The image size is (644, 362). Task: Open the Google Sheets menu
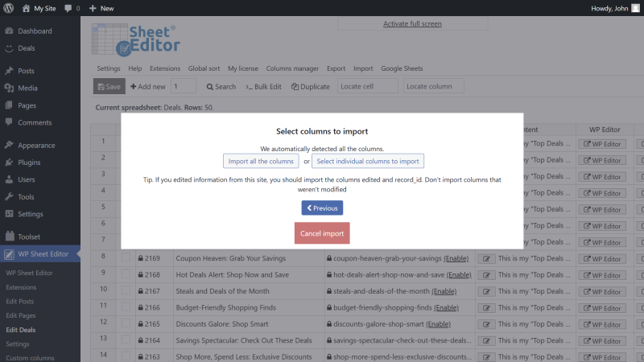(402, 68)
